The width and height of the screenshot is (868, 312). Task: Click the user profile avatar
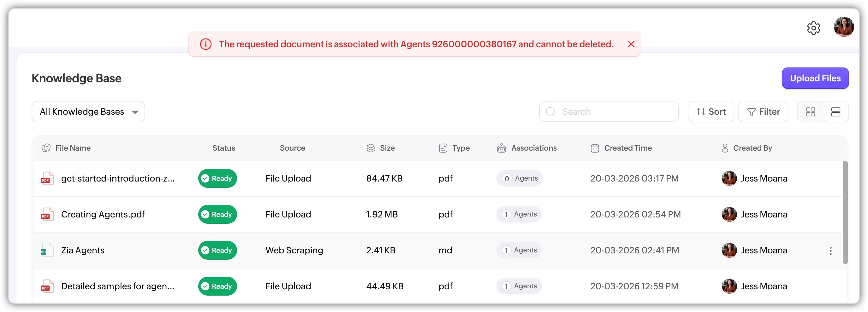click(843, 27)
